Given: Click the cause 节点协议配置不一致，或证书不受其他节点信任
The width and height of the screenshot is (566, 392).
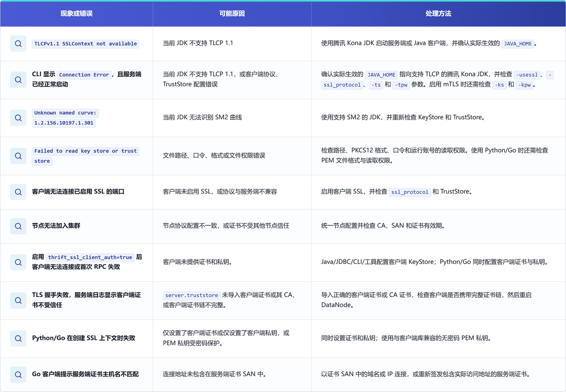Looking at the screenshot, I should click(x=226, y=226).
